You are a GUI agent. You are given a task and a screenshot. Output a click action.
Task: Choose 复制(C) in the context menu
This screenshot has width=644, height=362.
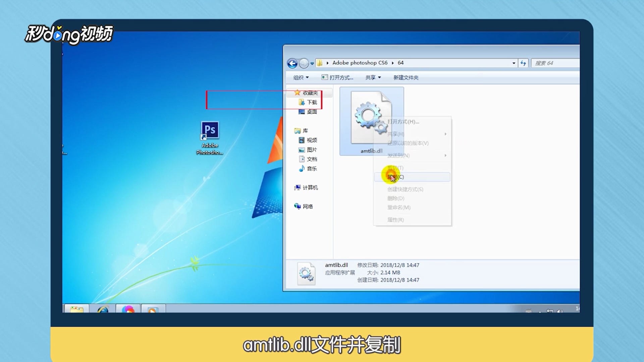(x=412, y=177)
